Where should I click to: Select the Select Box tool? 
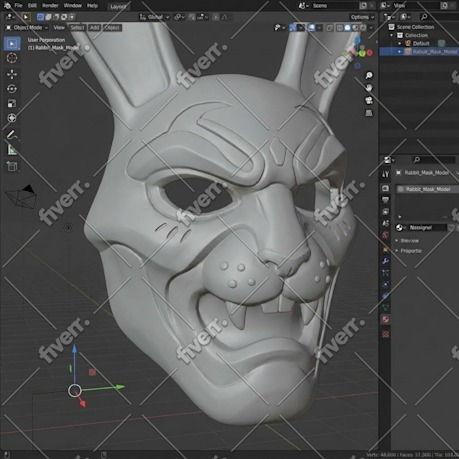[x=12, y=44]
